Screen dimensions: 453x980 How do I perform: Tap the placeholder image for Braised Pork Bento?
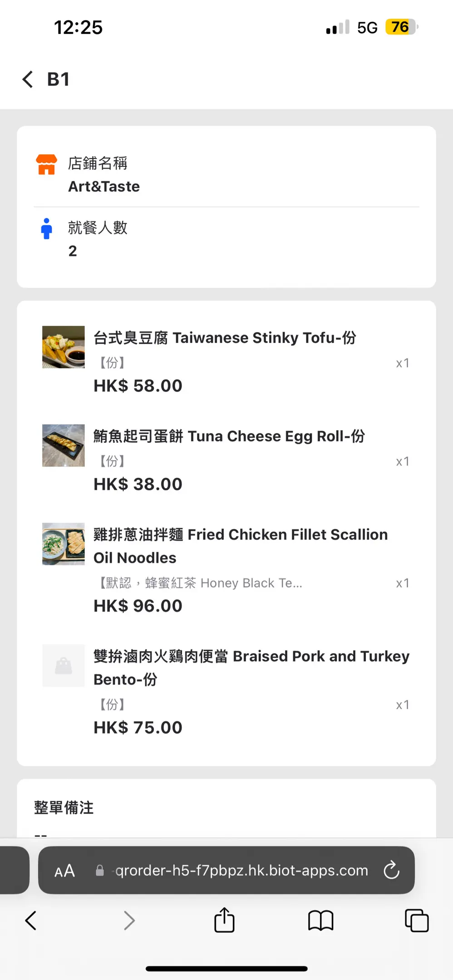tap(64, 666)
